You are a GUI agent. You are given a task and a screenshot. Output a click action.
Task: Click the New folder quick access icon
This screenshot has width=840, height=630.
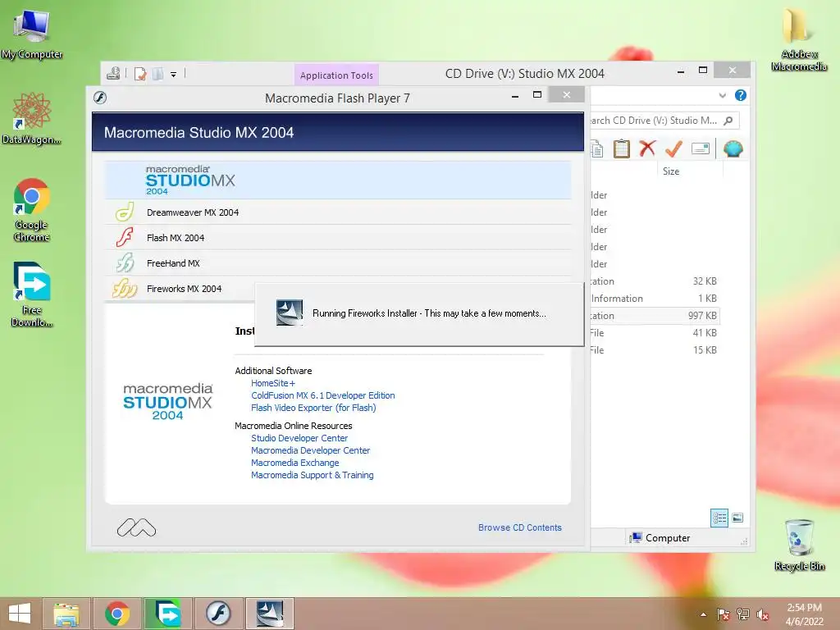(157, 74)
